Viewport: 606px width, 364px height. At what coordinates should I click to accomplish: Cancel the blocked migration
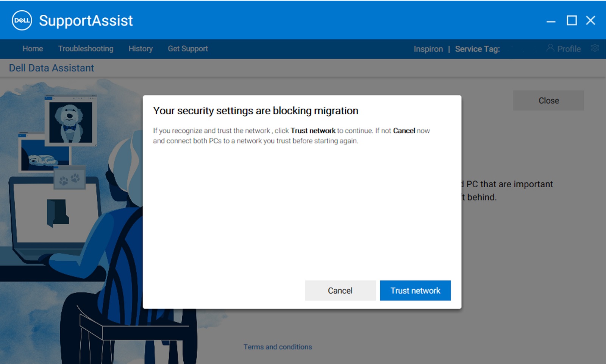[340, 290]
